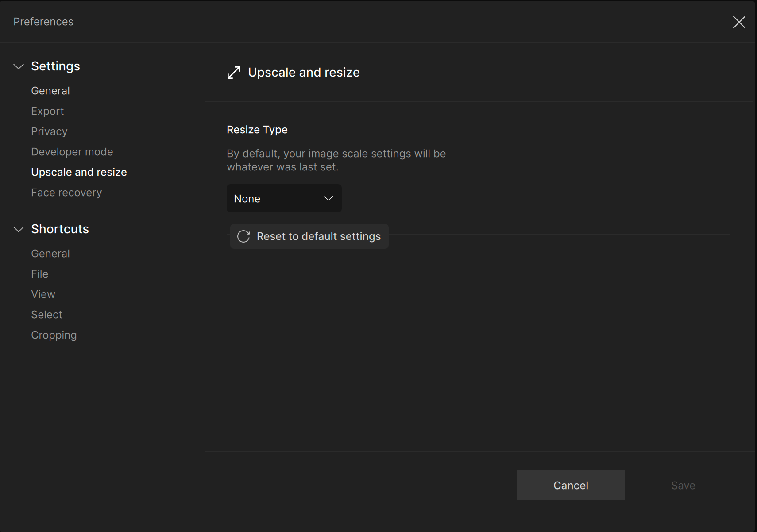The width and height of the screenshot is (757, 532).
Task: Go to Export settings
Action: click(47, 111)
